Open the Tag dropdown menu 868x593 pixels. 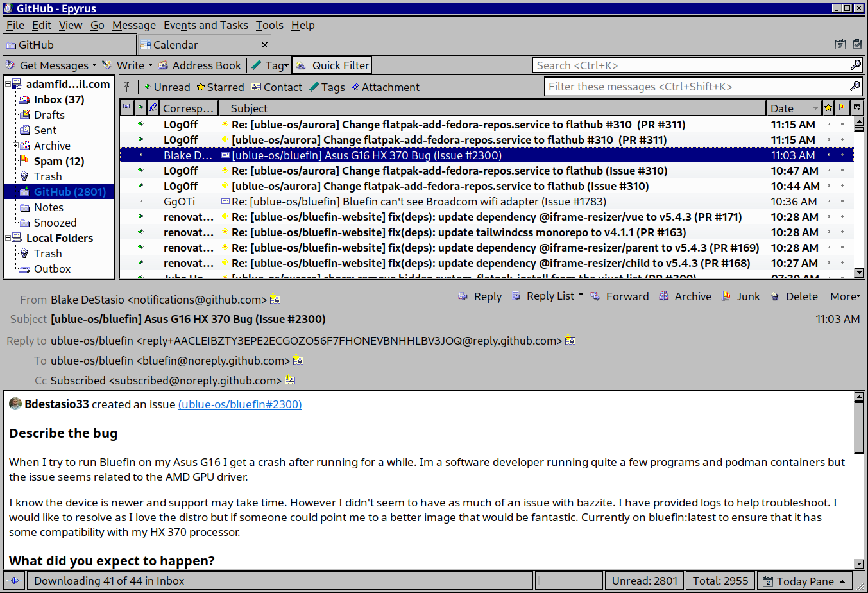point(287,65)
